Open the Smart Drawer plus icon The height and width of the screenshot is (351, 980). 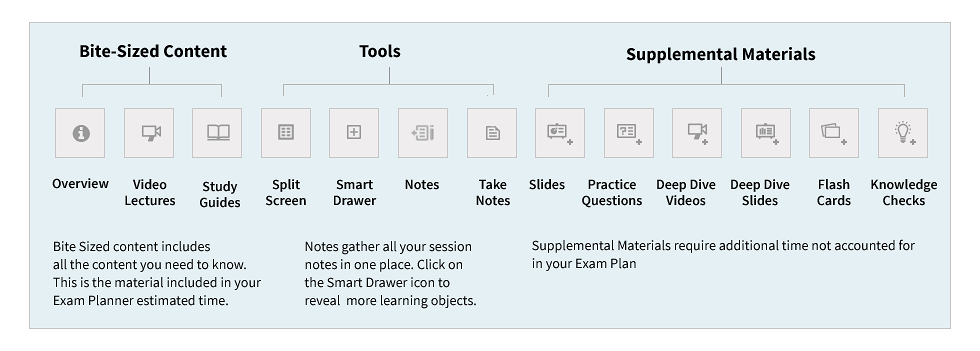tap(354, 133)
